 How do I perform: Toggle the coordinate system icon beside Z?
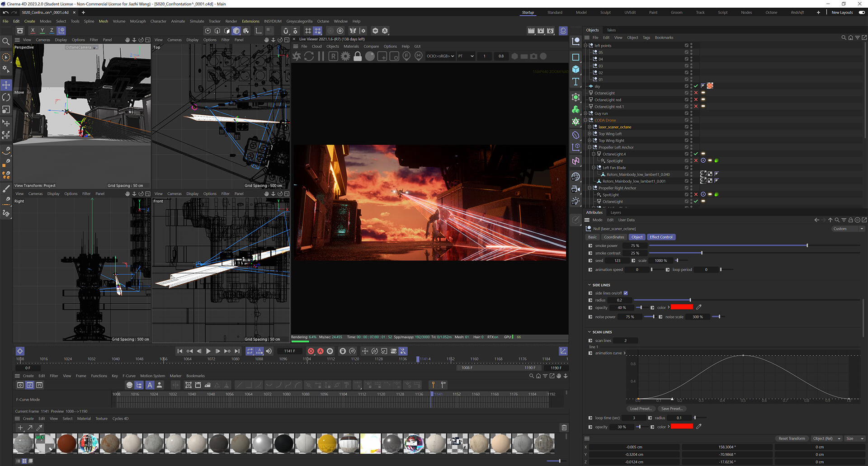point(61,31)
